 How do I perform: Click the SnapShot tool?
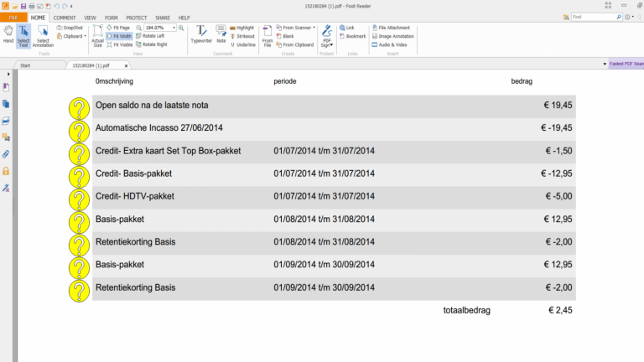[x=72, y=28]
